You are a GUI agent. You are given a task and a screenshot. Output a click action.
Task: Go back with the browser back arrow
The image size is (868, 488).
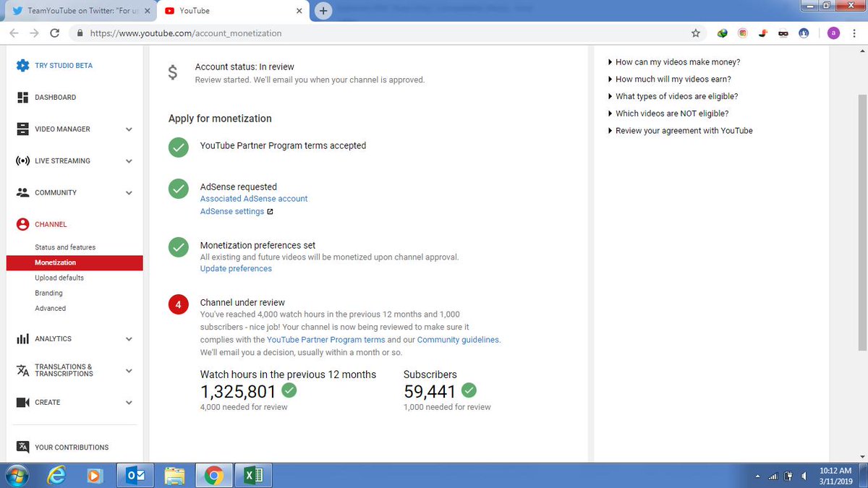click(13, 33)
